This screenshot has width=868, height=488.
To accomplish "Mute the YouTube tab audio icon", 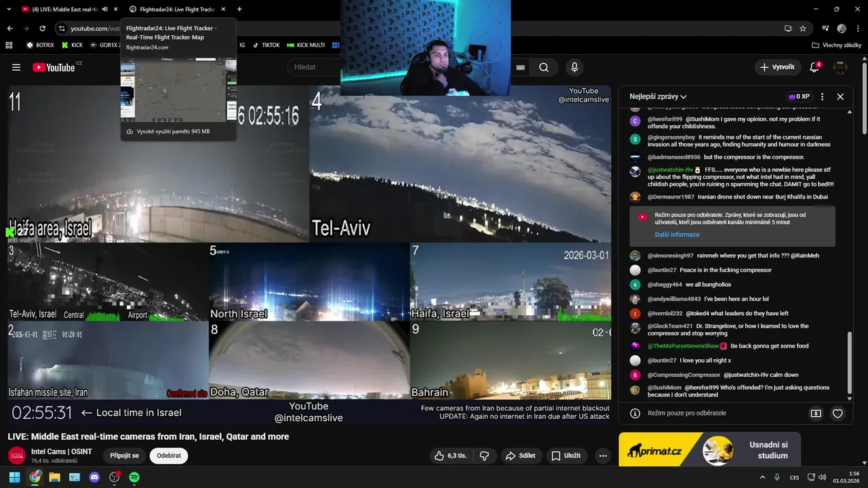I will pos(104,9).
